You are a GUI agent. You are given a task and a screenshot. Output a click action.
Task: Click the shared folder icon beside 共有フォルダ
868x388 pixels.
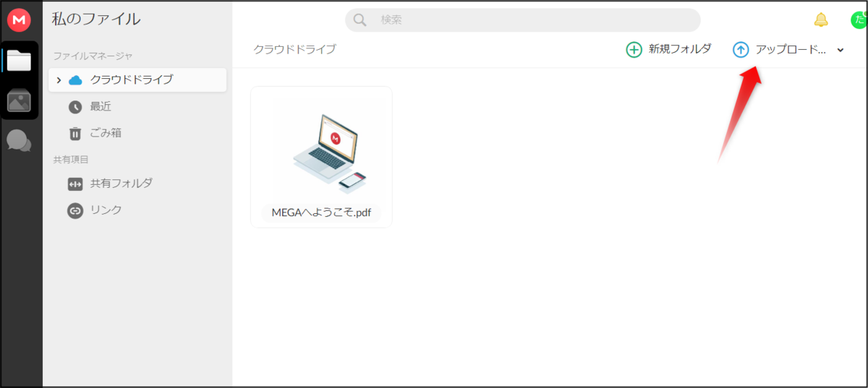75,184
